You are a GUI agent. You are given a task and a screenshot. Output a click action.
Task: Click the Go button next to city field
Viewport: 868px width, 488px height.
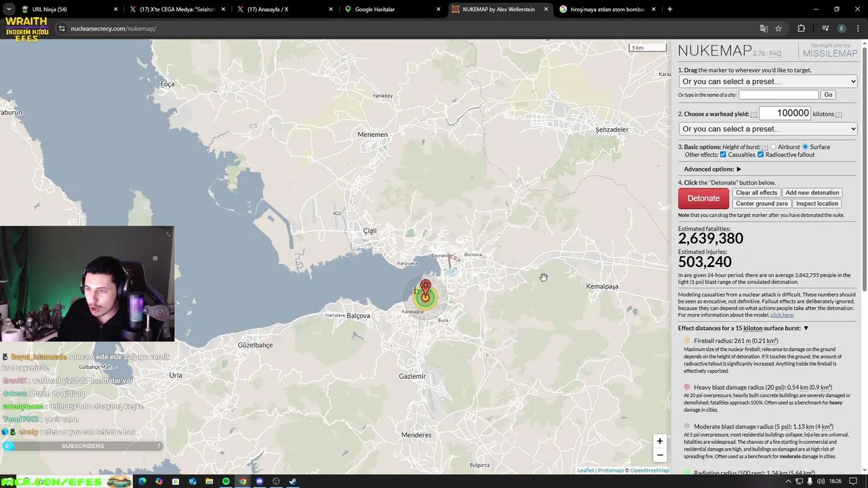coord(828,95)
